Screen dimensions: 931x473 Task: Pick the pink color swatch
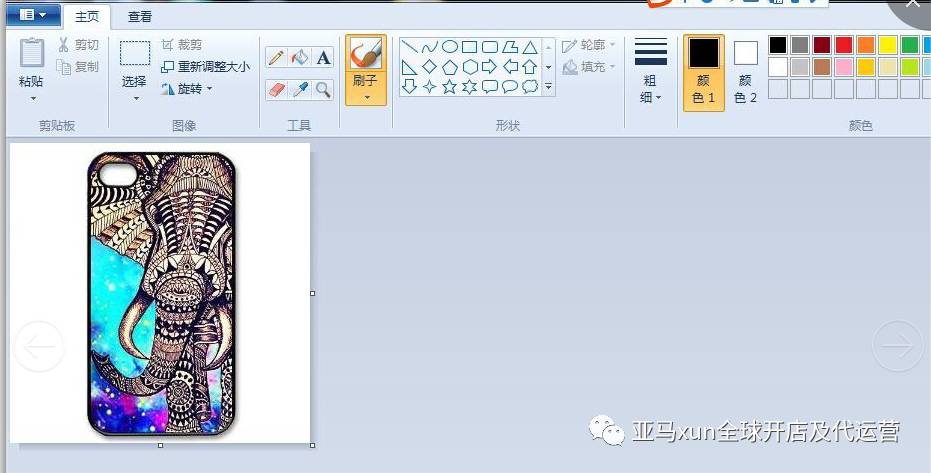click(x=844, y=66)
